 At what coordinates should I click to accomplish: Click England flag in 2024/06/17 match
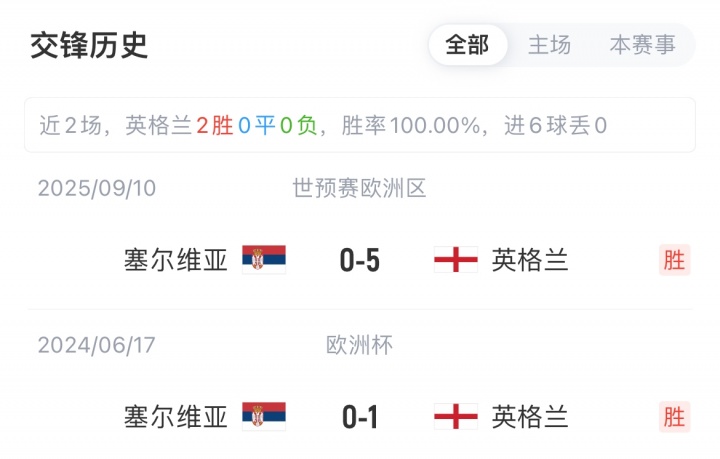(455, 416)
